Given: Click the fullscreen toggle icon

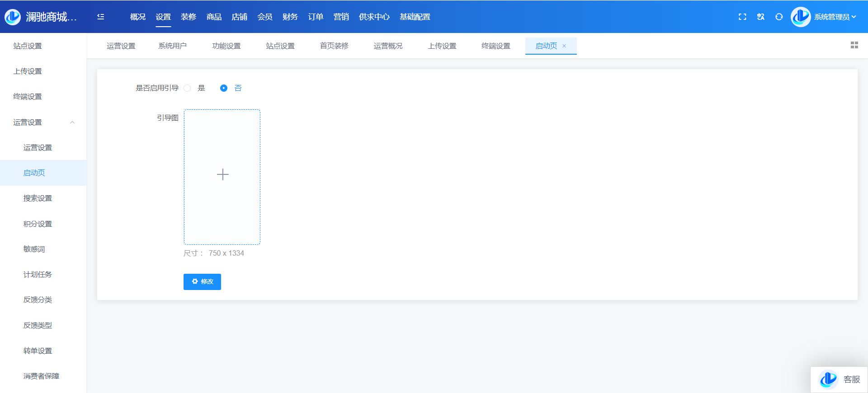Looking at the screenshot, I should tap(742, 17).
